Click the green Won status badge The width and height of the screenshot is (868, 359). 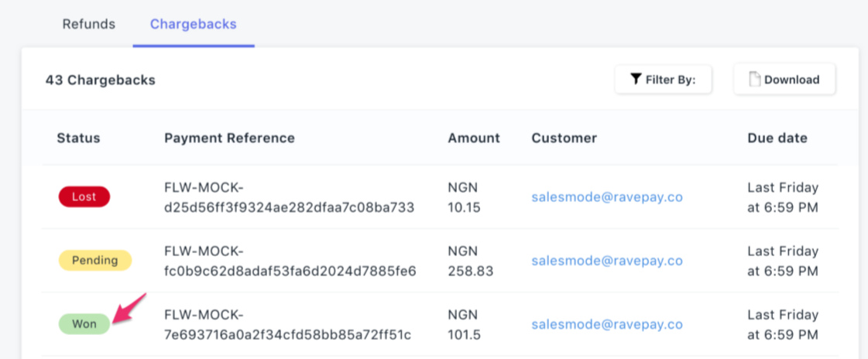click(x=84, y=324)
